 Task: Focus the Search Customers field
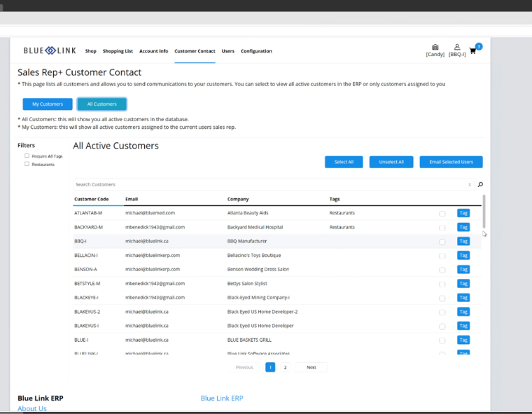tap(269, 184)
